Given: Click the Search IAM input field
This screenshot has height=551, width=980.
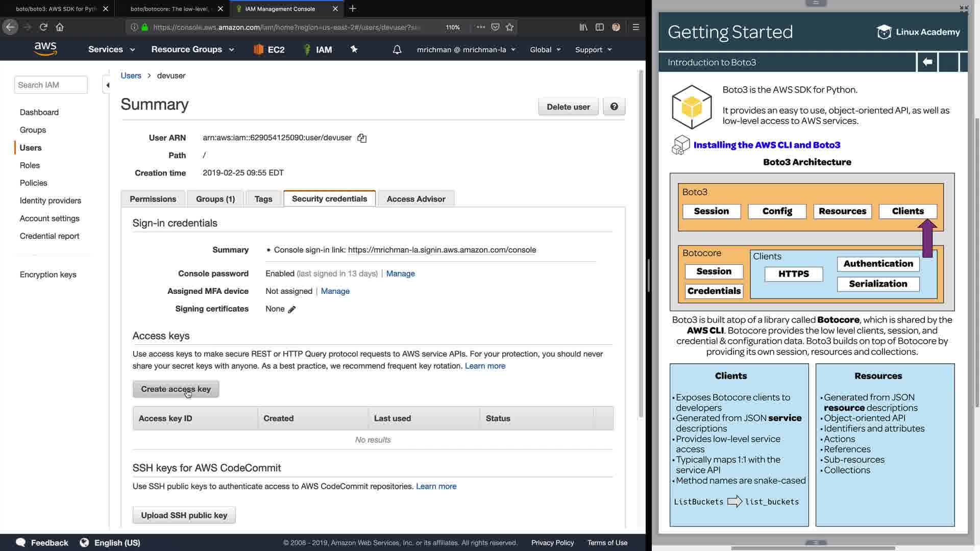Looking at the screenshot, I should (x=51, y=85).
